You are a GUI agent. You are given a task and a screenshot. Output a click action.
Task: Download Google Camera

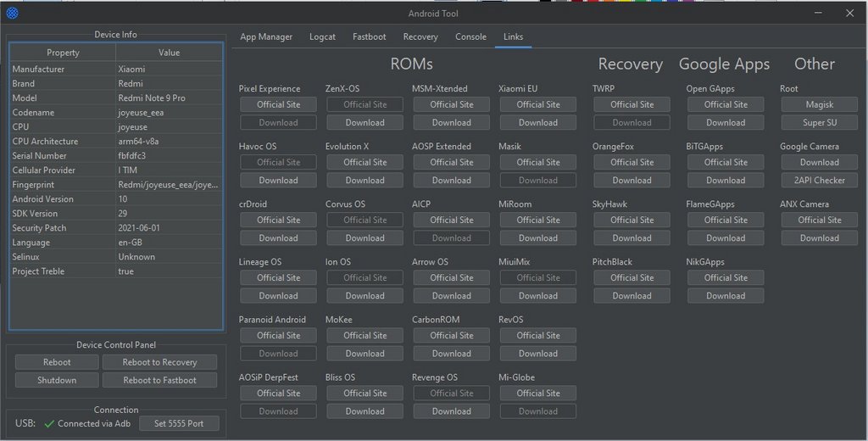820,162
